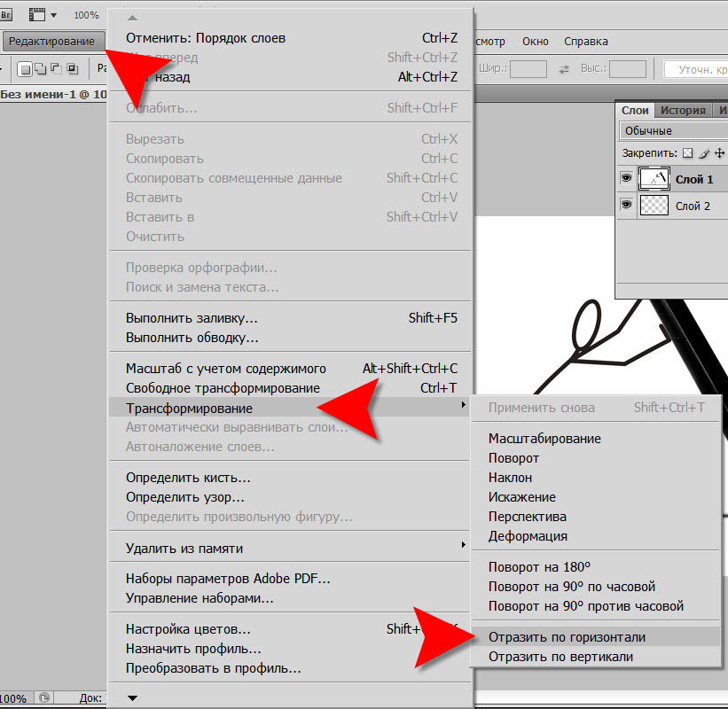Open the Справка menu
This screenshot has width=728, height=709.
[x=585, y=42]
